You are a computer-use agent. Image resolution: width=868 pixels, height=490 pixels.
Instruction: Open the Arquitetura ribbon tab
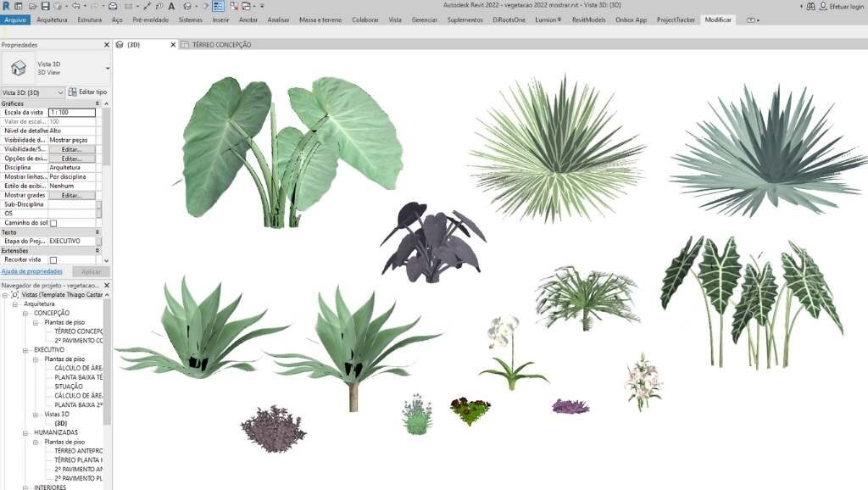52,19
